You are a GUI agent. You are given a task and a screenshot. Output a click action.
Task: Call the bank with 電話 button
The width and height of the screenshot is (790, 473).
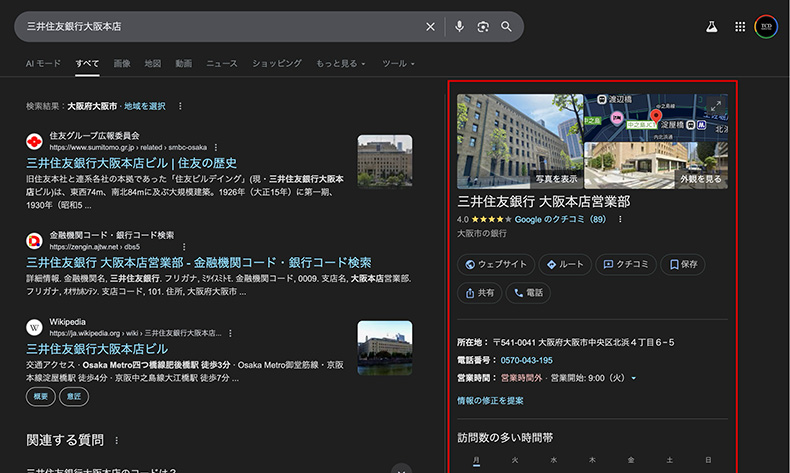click(x=528, y=293)
